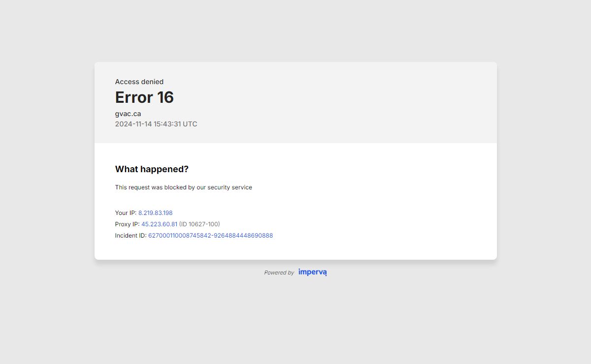Click the '(ID 10627-100)' proxy identifier

point(199,224)
